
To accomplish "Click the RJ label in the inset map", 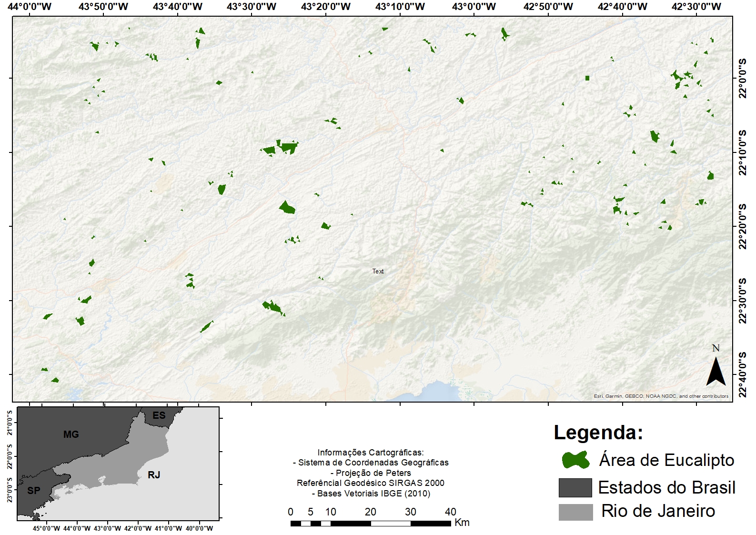I will [154, 475].
